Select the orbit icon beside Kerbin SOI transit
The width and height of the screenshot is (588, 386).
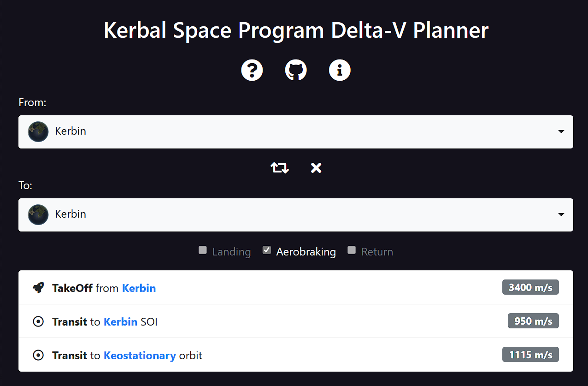(38, 321)
